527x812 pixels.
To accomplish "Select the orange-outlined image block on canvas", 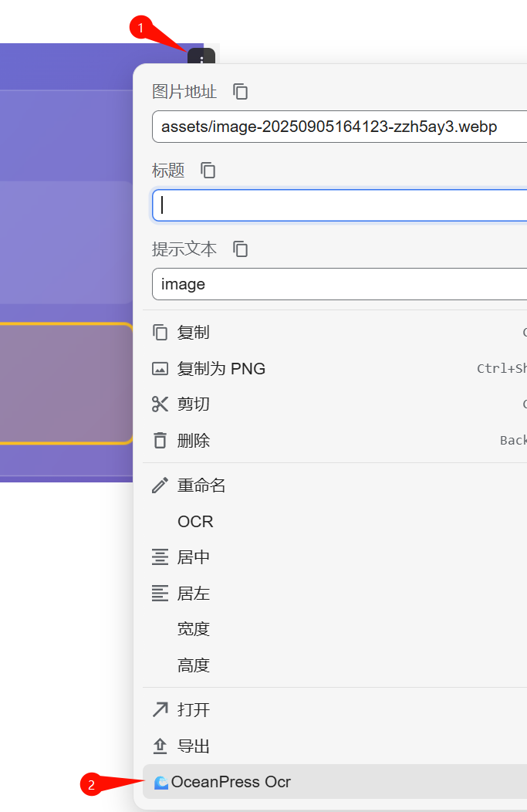I will [66, 382].
